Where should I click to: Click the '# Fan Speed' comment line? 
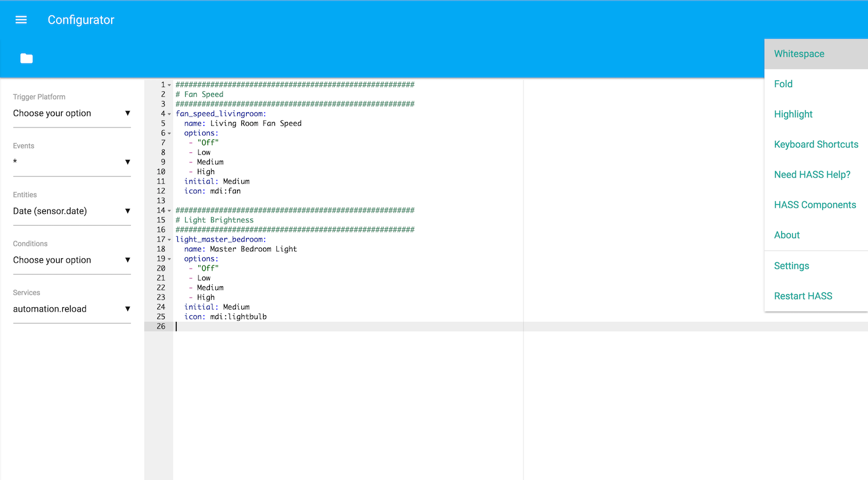pyautogui.click(x=200, y=94)
